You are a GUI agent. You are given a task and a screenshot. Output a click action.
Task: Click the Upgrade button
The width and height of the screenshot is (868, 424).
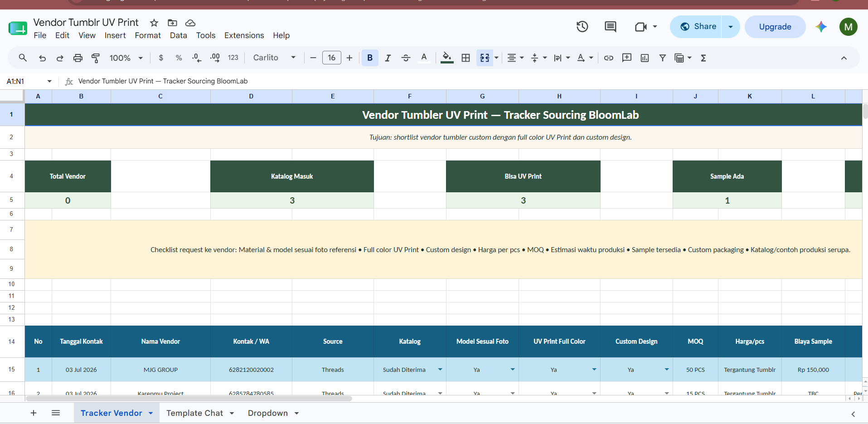[775, 27]
